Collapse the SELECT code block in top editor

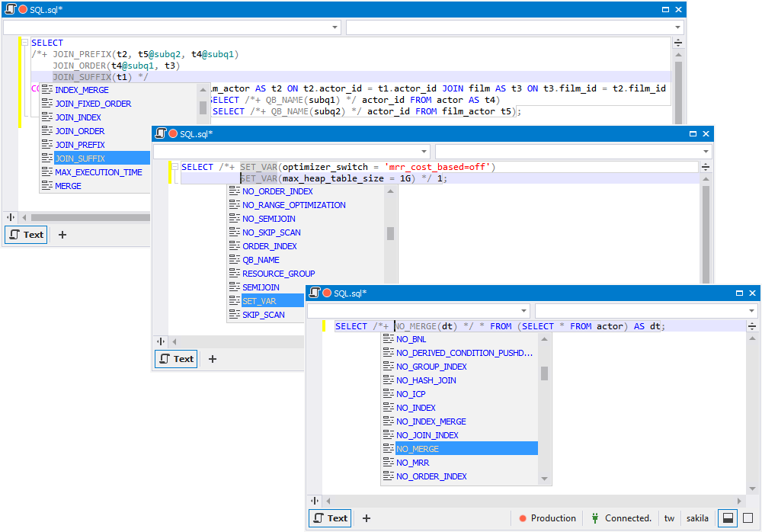pos(24,43)
